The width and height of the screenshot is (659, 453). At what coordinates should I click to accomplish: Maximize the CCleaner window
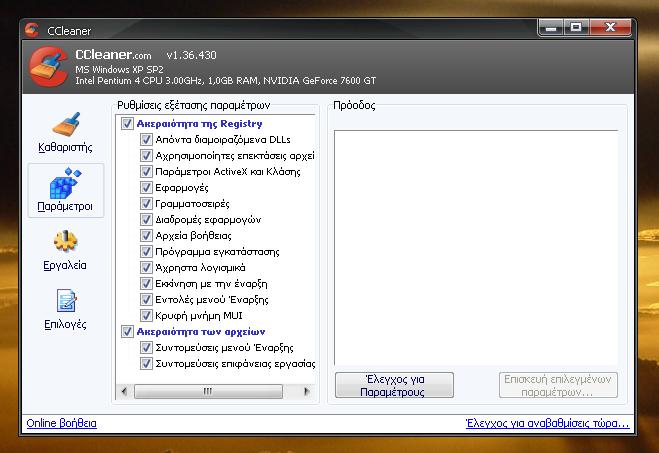[576, 28]
